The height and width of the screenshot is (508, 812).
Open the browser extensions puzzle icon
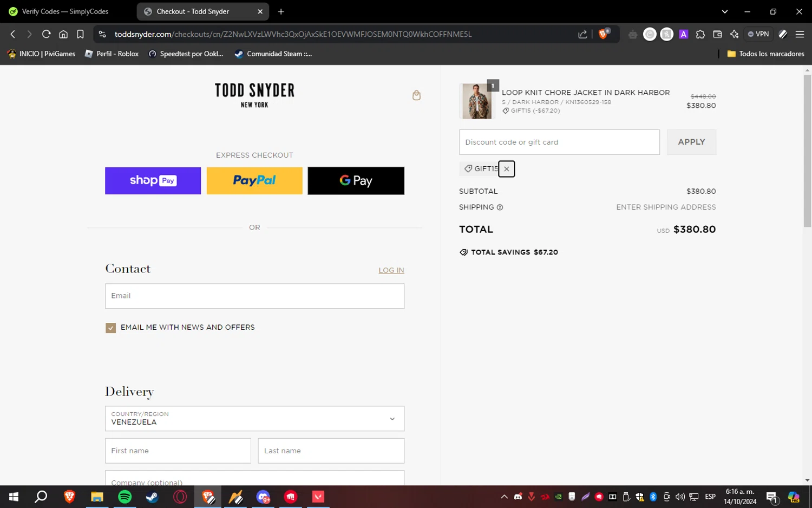pyautogui.click(x=700, y=34)
